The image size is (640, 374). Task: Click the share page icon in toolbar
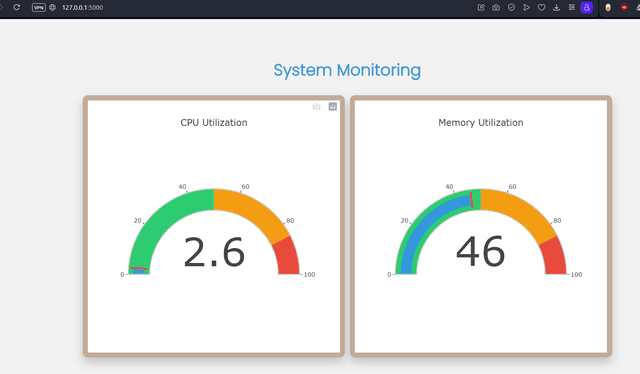[481, 7]
